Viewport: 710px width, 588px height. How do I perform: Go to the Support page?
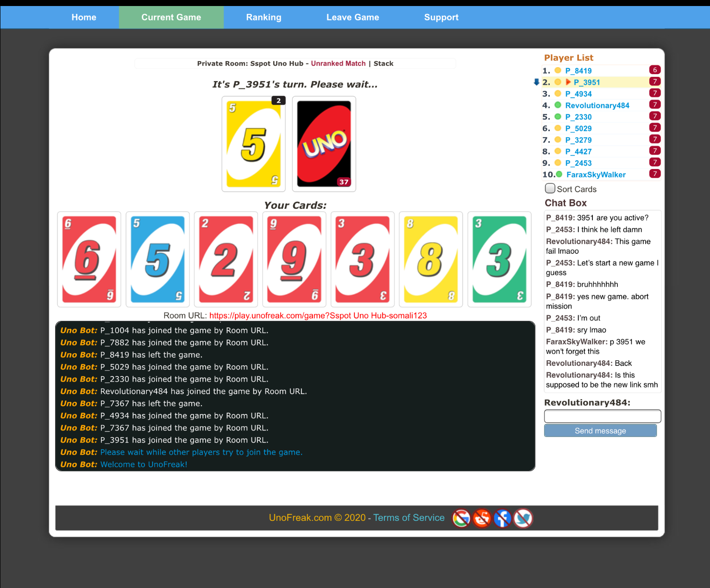click(x=441, y=18)
